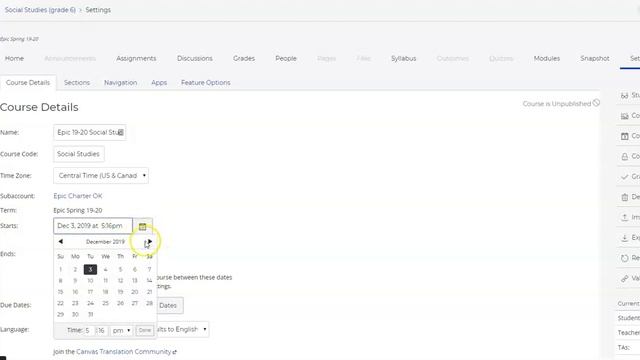Click the lock icon to conclude course
Viewport: 640px width, 360px height.
pyautogui.click(x=624, y=157)
